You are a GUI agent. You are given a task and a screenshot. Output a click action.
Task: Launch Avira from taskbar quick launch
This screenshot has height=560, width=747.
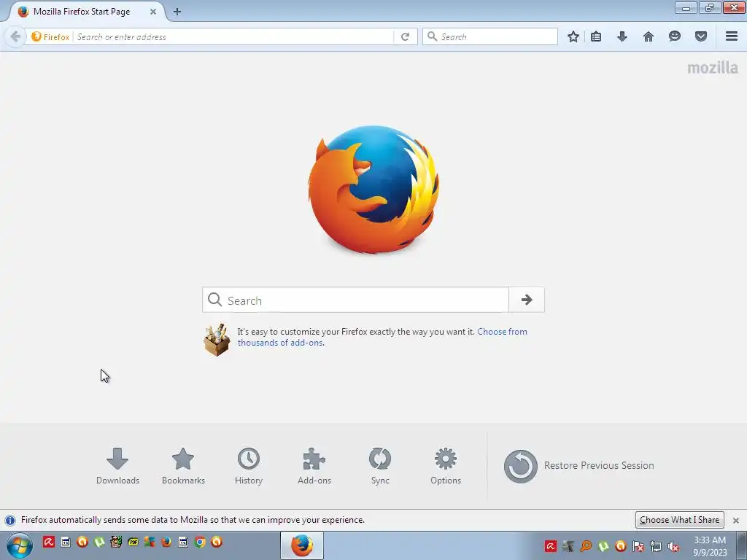pos(49,542)
